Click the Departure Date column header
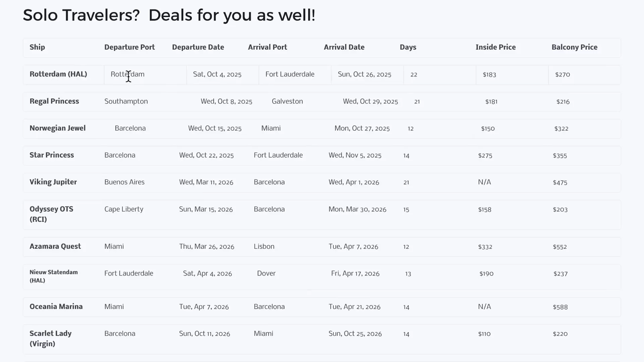The image size is (644, 362). coord(198,47)
